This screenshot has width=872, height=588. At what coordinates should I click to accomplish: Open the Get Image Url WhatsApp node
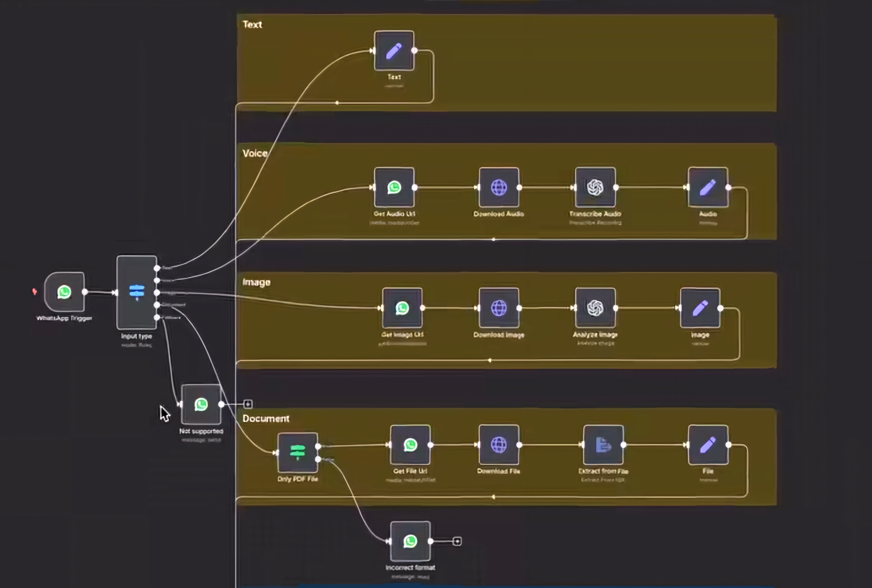tap(402, 308)
